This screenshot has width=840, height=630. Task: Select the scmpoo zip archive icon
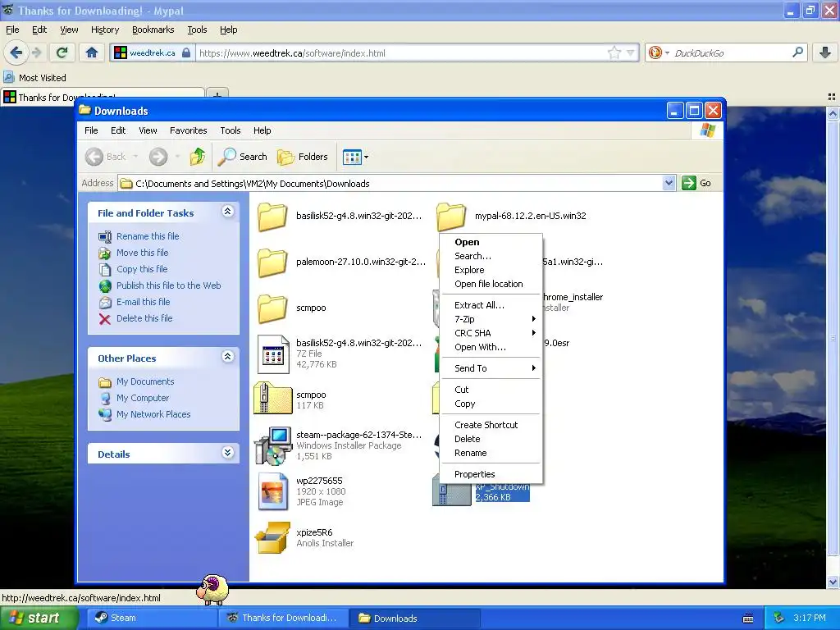click(x=272, y=399)
